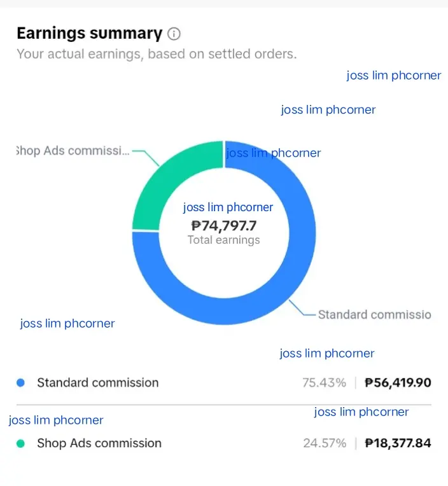The width and height of the screenshot is (448, 486).
Task: Tap the Total earnings caption in the donut
Action: (x=224, y=240)
